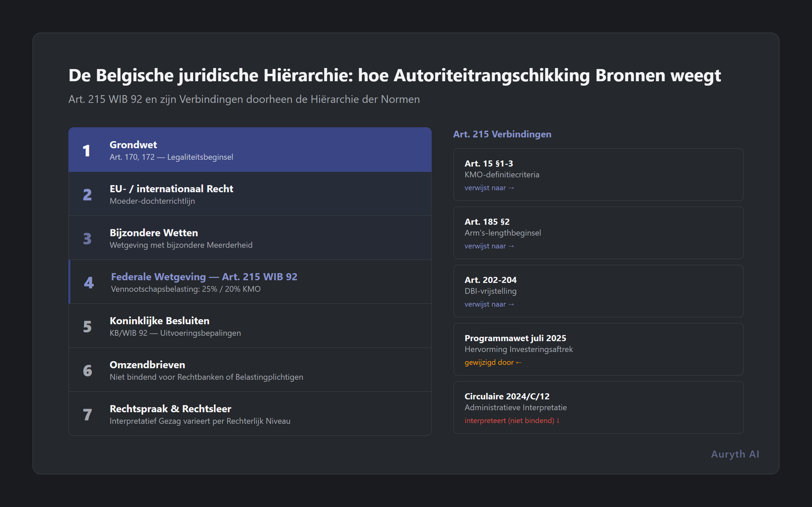
Task: Open the Art. 15 §1-3 KMO-definitiecriteria card
Action: (x=598, y=175)
